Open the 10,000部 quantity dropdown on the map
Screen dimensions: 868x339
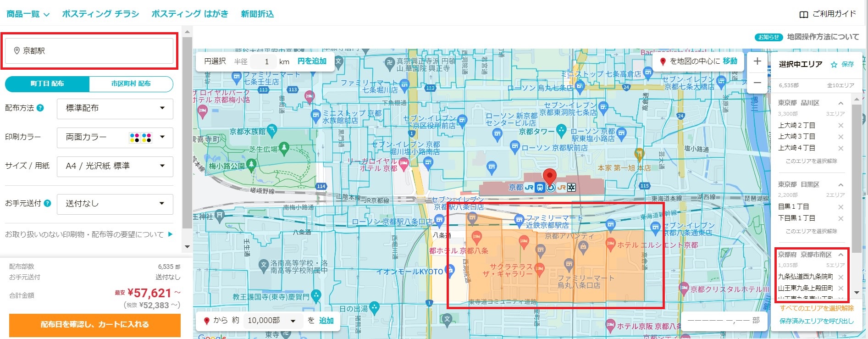(x=272, y=321)
